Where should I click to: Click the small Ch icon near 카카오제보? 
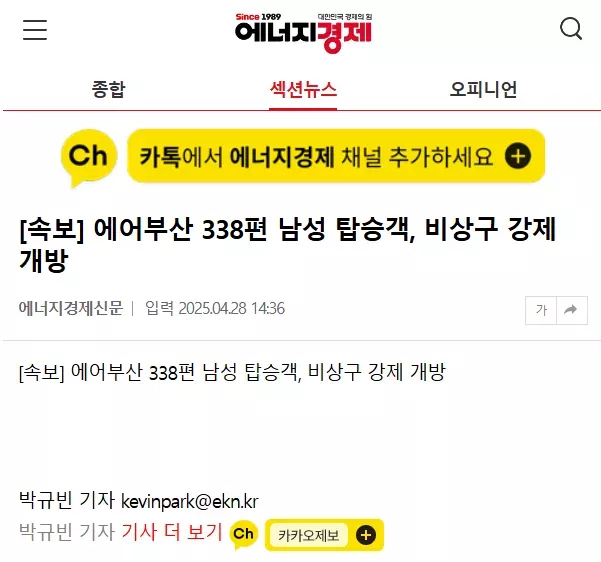[x=244, y=534]
